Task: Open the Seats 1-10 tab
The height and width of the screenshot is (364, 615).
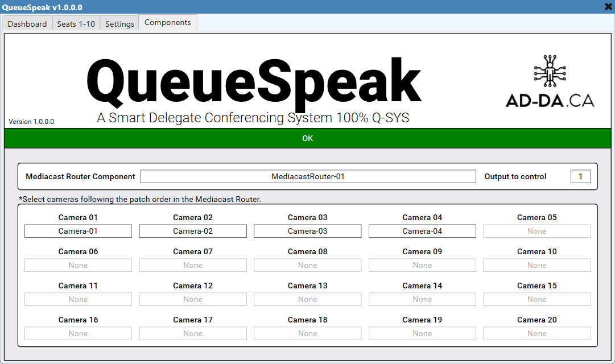Action: (76, 24)
